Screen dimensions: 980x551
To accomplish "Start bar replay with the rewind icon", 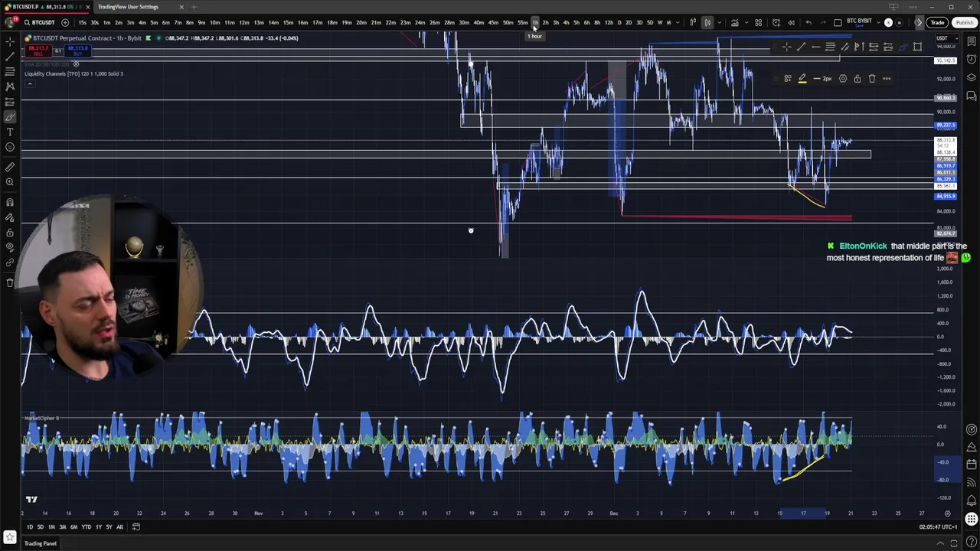I will (x=791, y=22).
